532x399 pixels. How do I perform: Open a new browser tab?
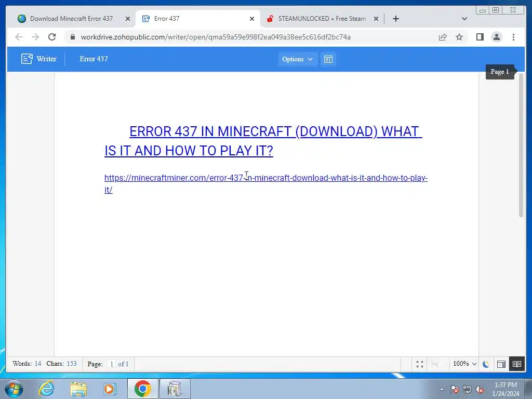coord(395,19)
